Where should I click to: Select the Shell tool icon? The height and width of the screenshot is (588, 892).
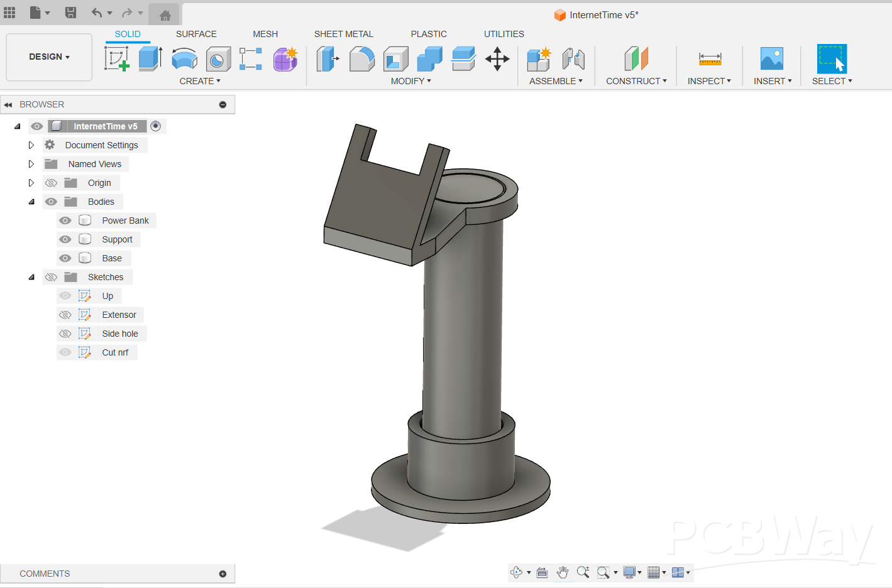pos(396,59)
